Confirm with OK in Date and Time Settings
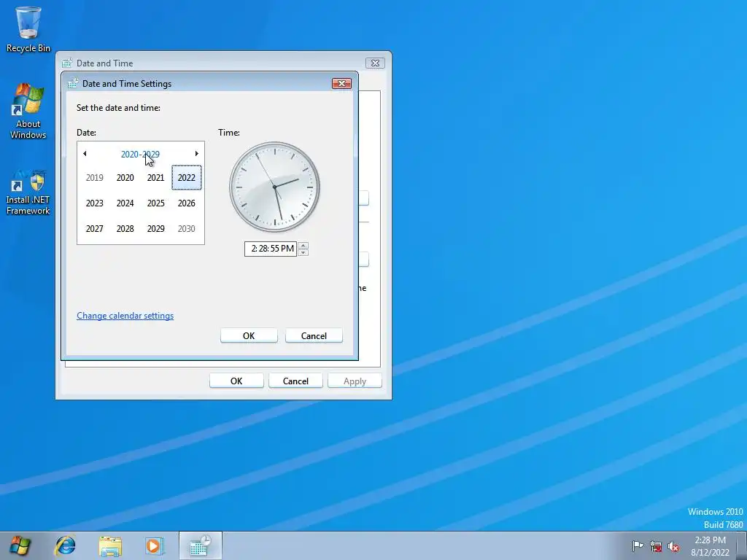 (249, 335)
